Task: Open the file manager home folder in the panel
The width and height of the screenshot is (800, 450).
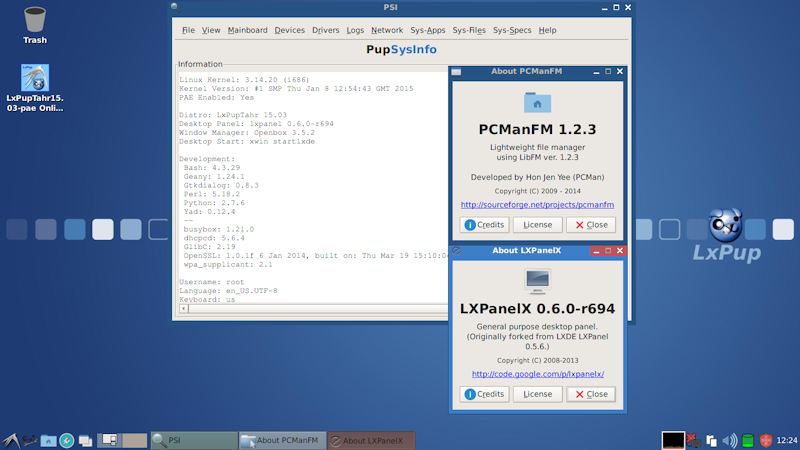Action: click(x=48, y=440)
